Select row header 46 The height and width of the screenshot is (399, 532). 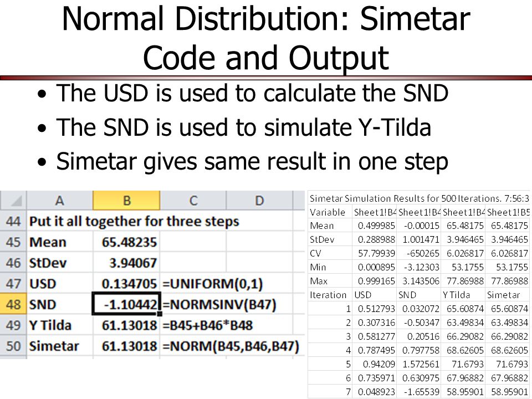[x=13, y=263]
